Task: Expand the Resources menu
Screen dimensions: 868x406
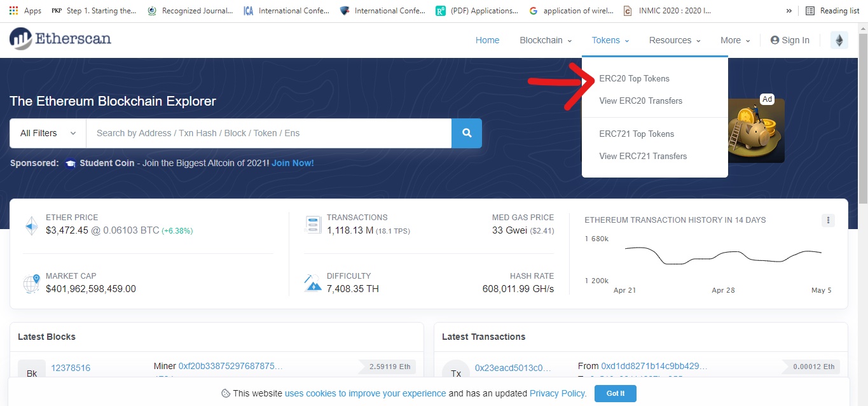Action: point(675,40)
